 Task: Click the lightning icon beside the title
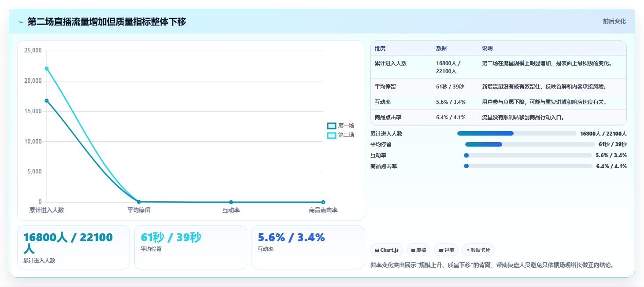click(x=21, y=22)
